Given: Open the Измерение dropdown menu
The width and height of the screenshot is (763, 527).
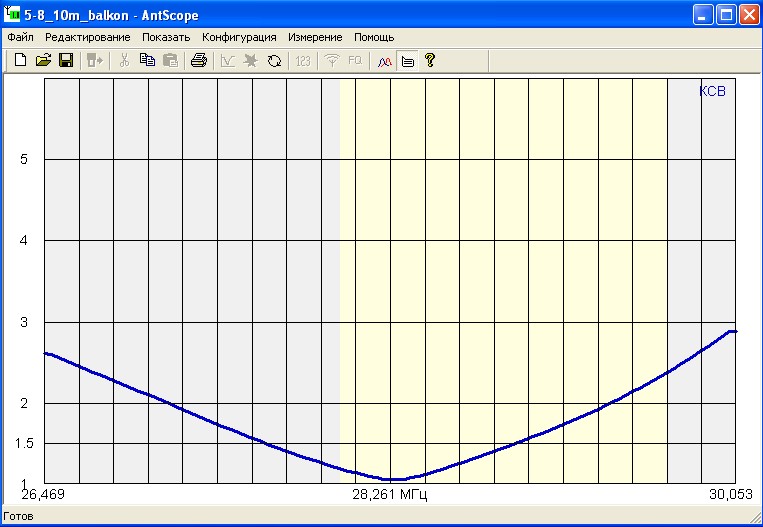Looking at the screenshot, I should click(315, 37).
